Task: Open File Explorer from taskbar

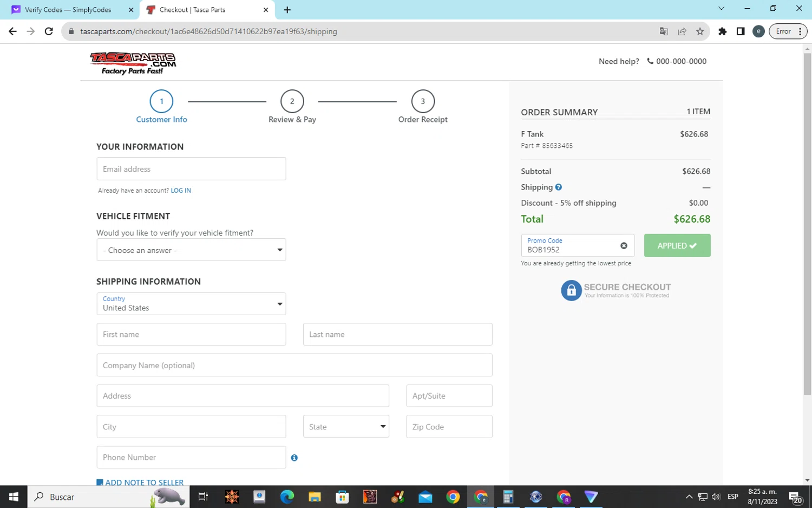Action: tap(315, 497)
